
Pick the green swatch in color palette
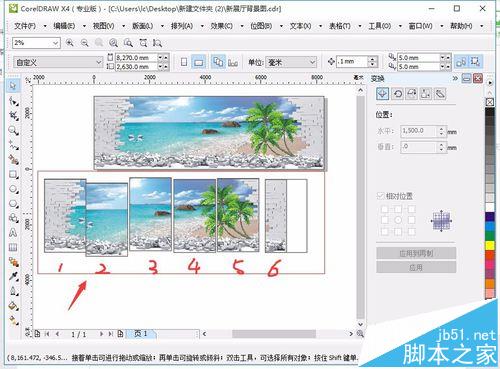490,236
